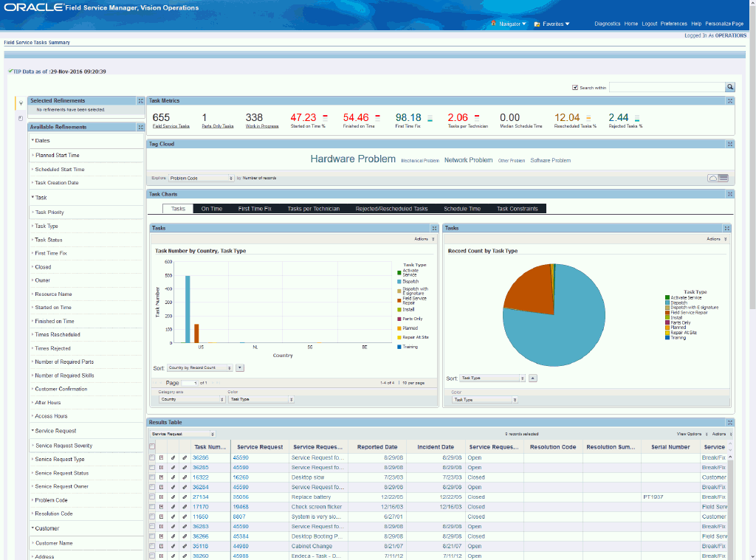Open the Help link

tap(695, 24)
